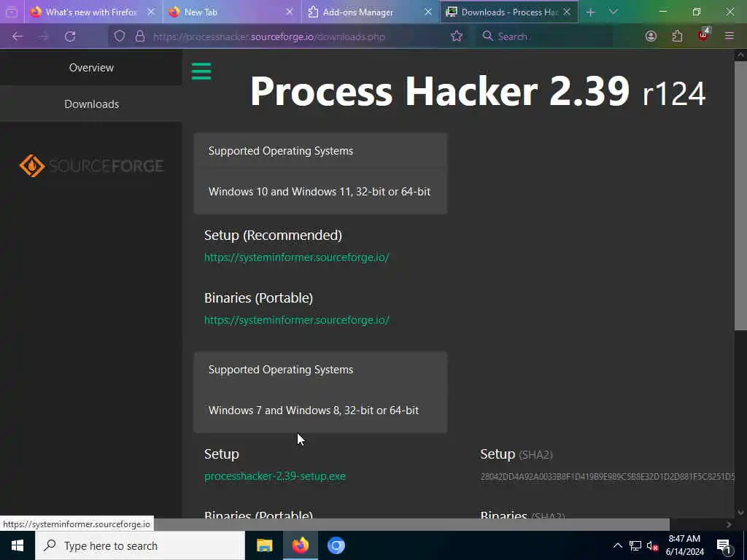Follow the Binaries (Portable) systeminformer link

pyautogui.click(x=296, y=320)
